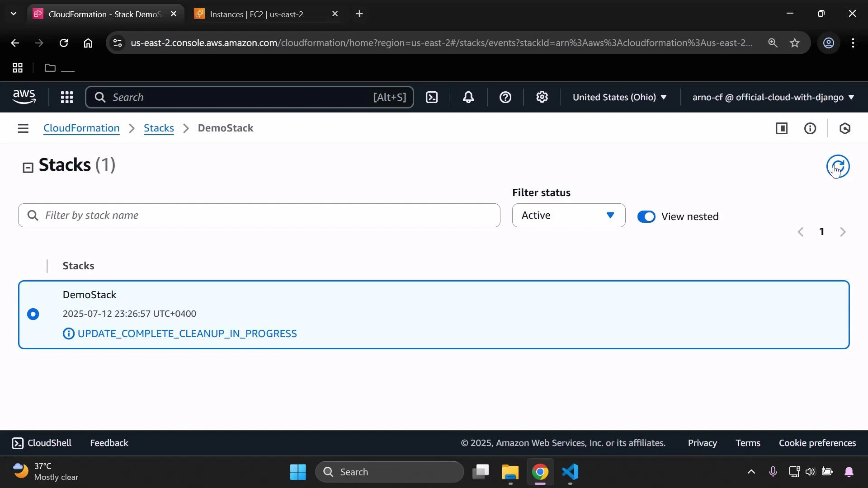Open the AWS services grid menu
Screen dimensions: 868x488
click(67, 97)
